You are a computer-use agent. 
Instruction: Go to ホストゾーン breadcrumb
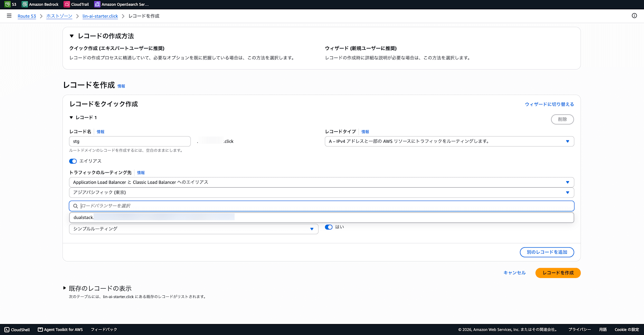(59, 16)
